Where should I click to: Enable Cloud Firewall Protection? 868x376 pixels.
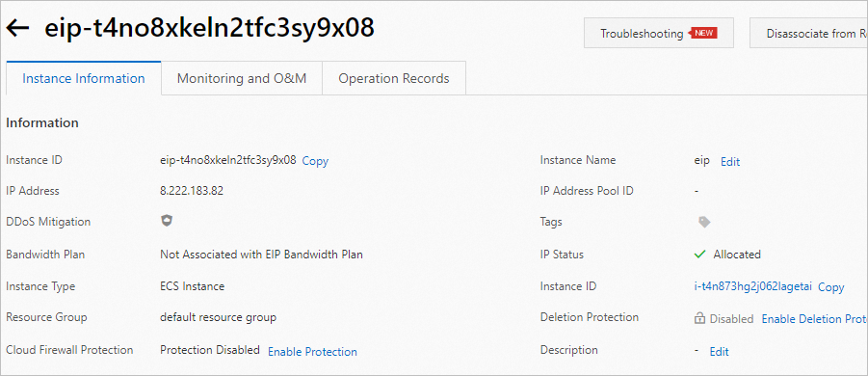tap(313, 352)
